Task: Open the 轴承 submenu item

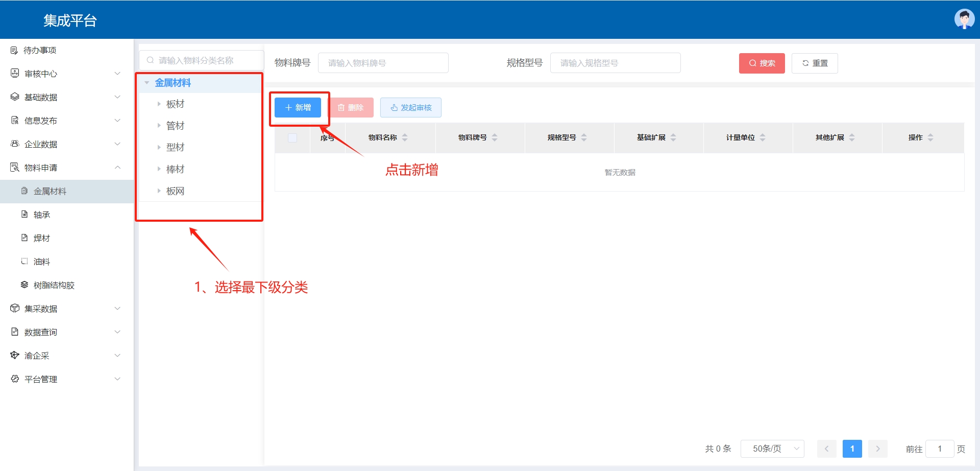Action: point(42,215)
